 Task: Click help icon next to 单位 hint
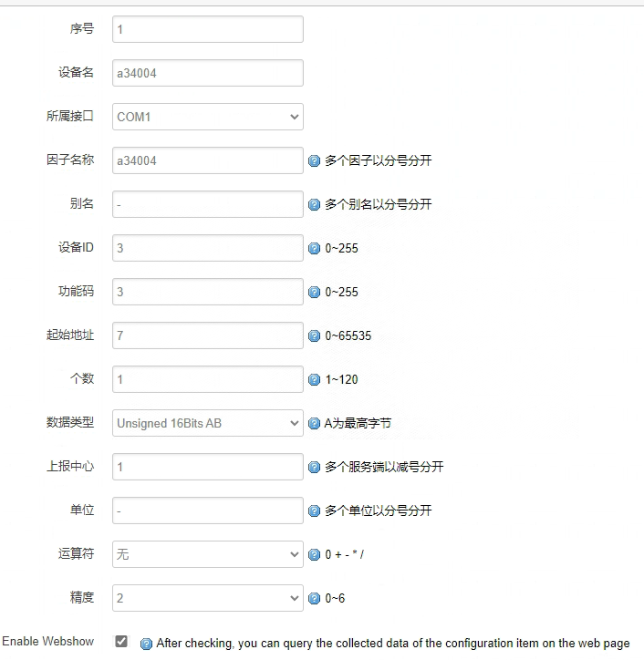[x=315, y=511]
